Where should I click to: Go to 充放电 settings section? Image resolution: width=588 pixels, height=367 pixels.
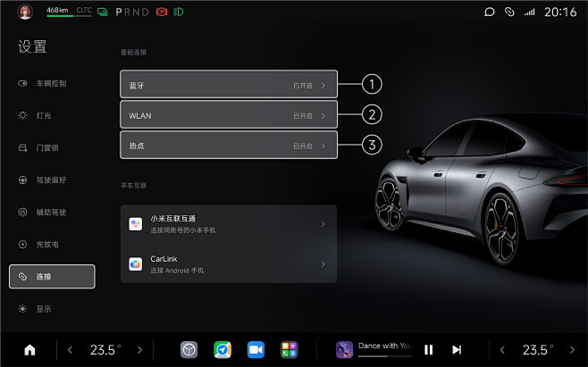(47, 244)
